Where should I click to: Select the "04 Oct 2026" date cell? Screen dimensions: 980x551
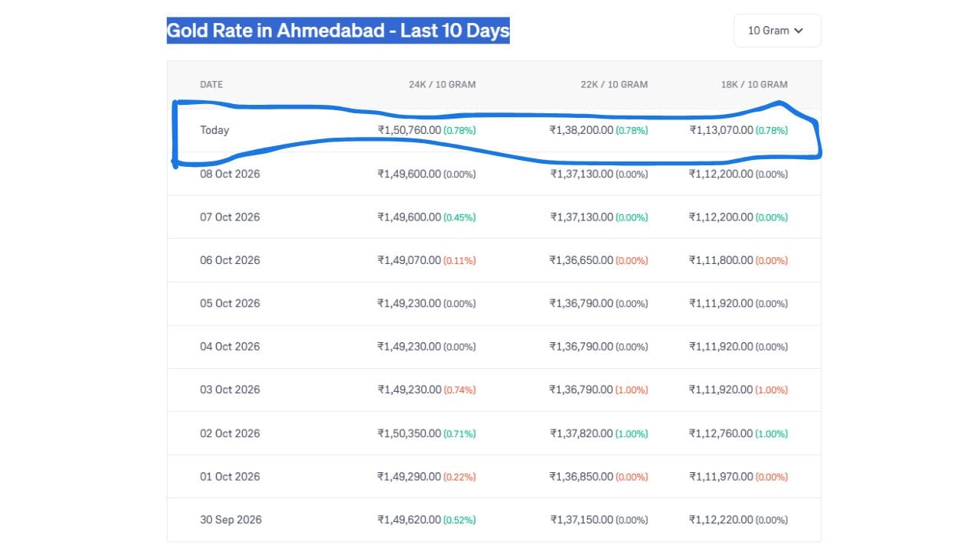(230, 347)
